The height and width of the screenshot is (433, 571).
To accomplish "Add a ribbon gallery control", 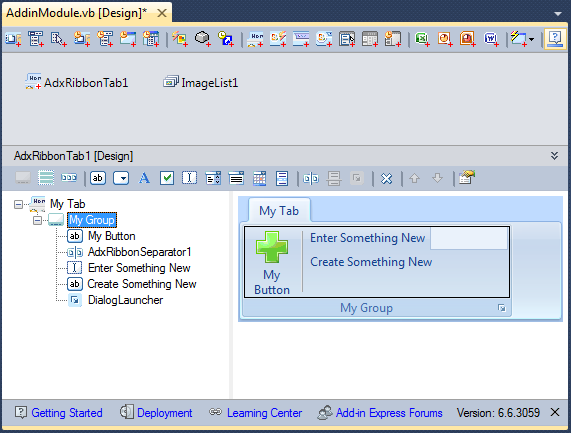I will point(259,178).
